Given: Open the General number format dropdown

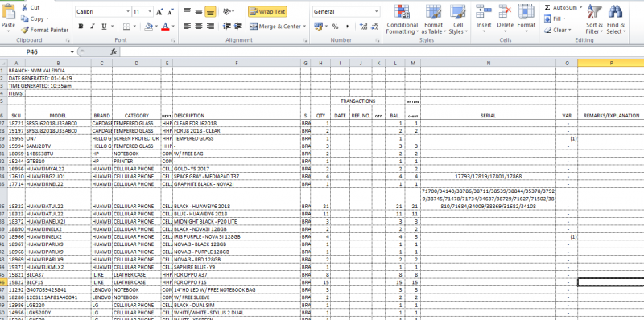Looking at the screenshot, I should (x=376, y=12).
